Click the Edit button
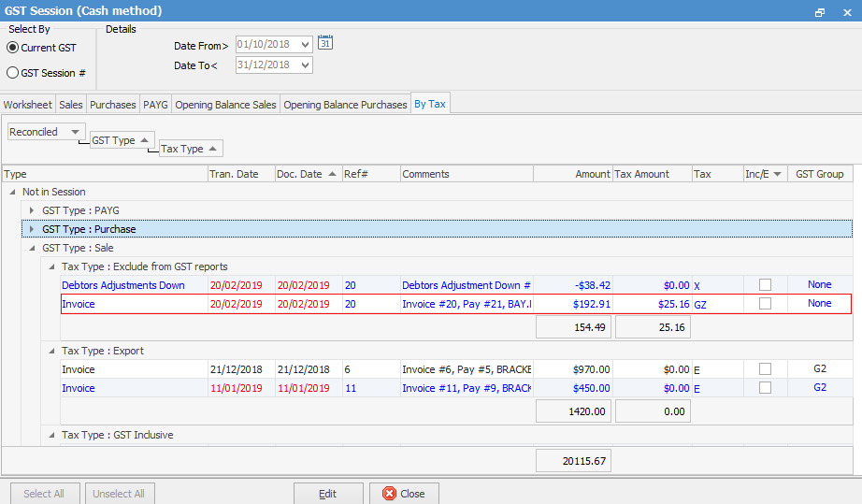Screen dimensions: 862x504 (x=327, y=494)
